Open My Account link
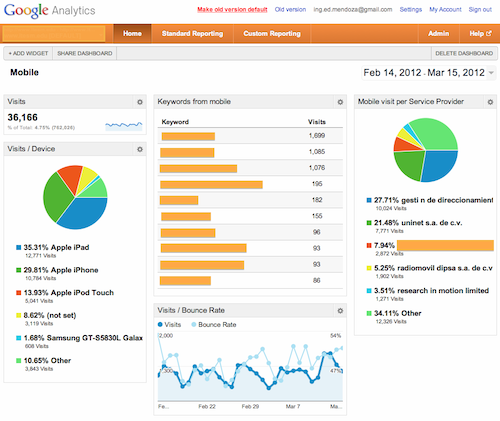 coord(445,10)
